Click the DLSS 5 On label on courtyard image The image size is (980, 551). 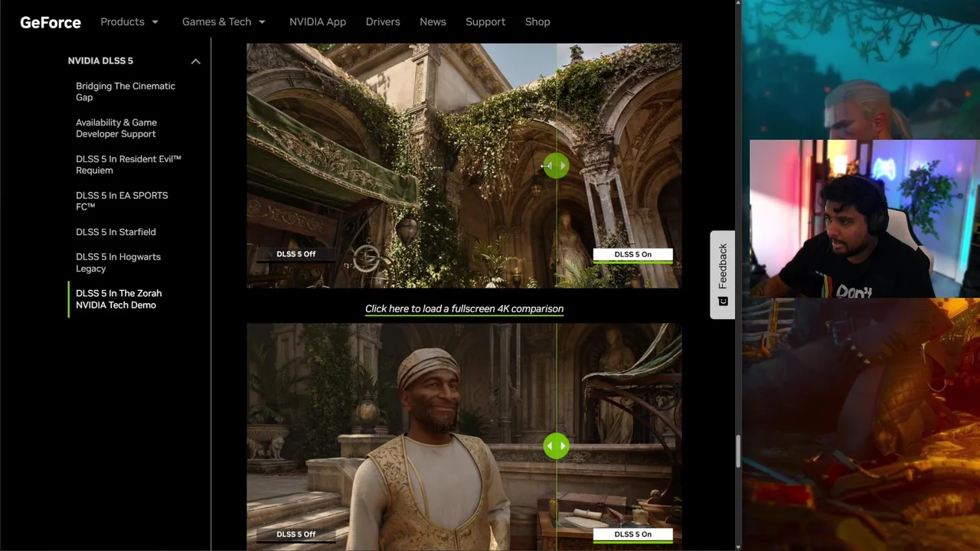(x=632, y=255)
